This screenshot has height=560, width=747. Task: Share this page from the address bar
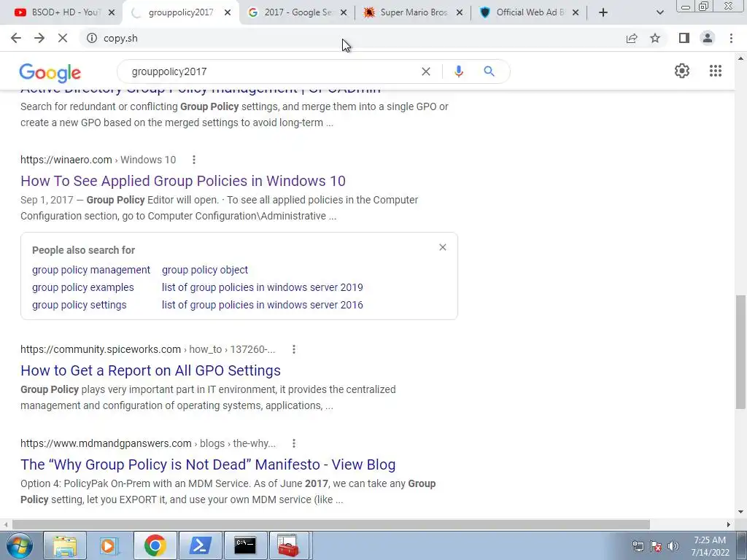[x=632, y=38]
